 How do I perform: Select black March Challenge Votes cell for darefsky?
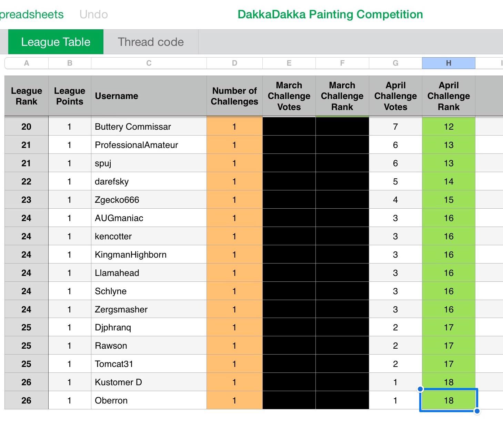coord(289,181)
